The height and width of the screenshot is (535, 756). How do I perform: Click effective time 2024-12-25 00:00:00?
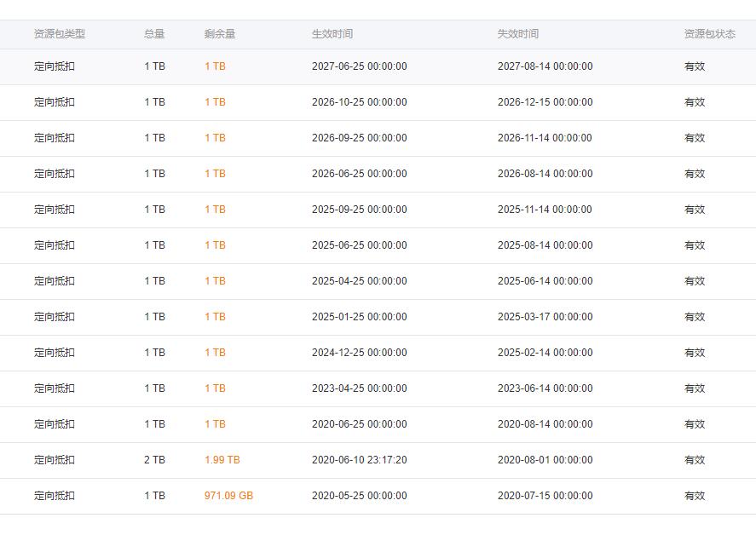pos(359,353)
